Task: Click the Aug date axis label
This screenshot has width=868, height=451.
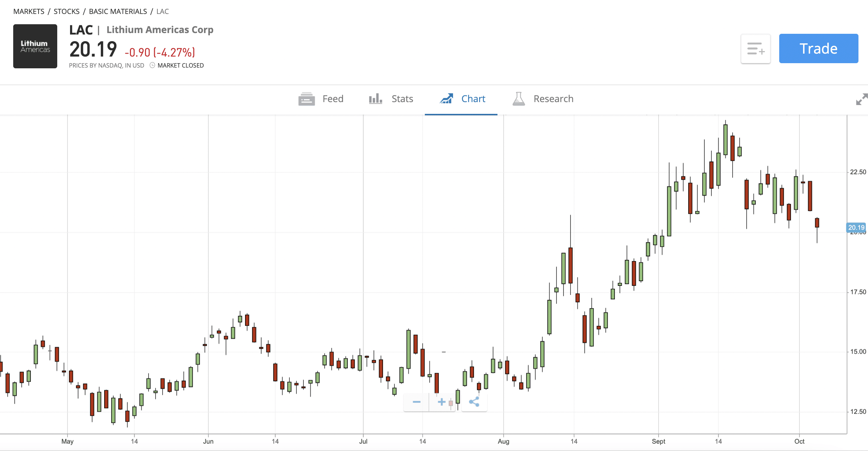Action: (503, 441)
